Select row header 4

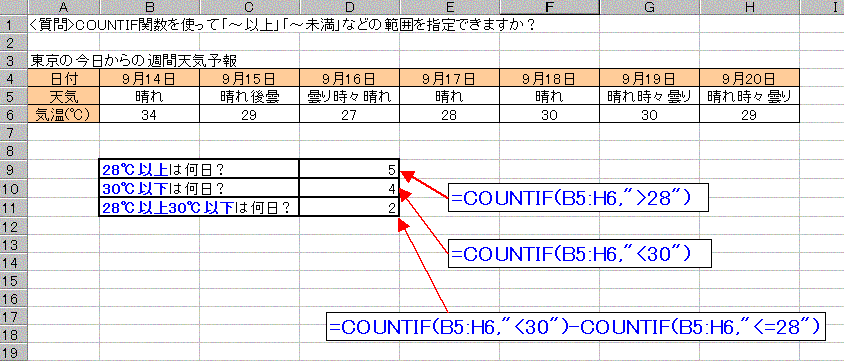[x=14, y=79]
